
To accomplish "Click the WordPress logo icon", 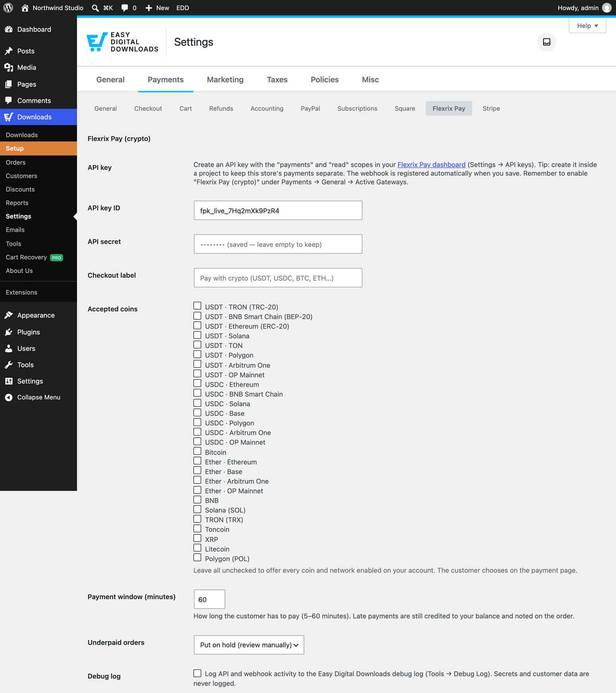I will [8, 8].
